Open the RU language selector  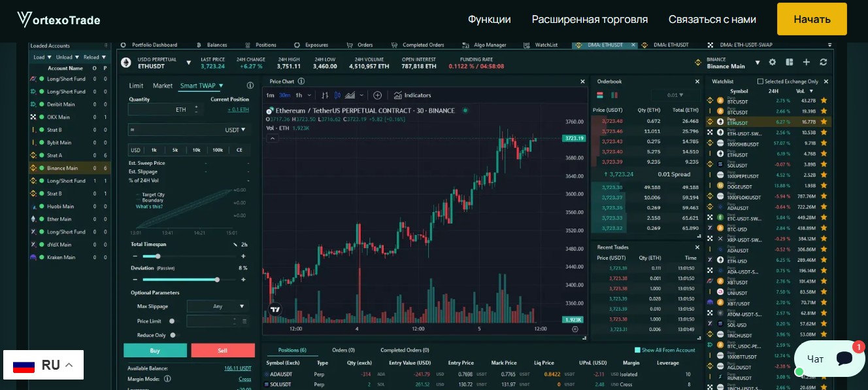[43, 365]
